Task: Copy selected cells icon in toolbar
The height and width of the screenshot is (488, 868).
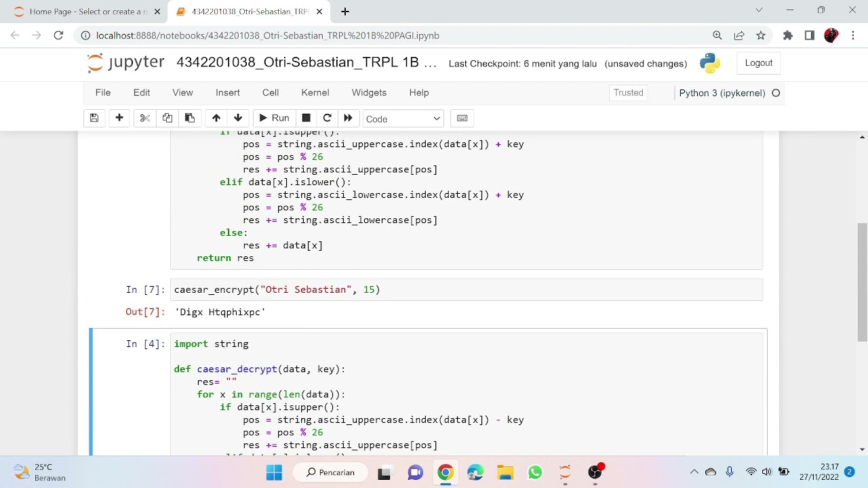Action: tap(167, 118)
